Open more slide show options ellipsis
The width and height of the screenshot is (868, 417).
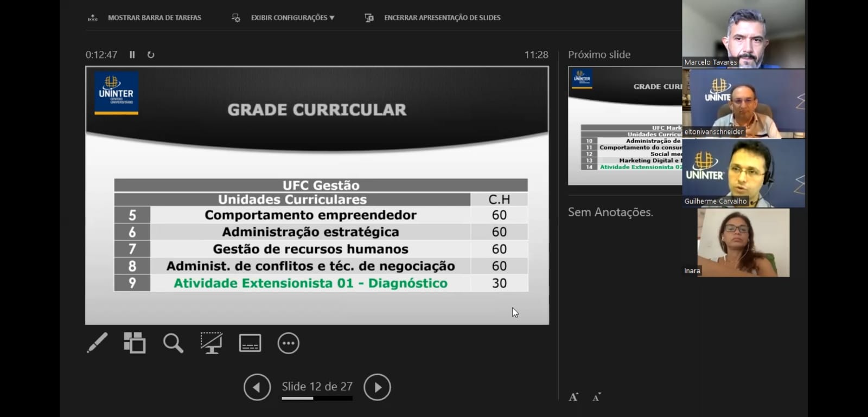(x=288, y=343)
